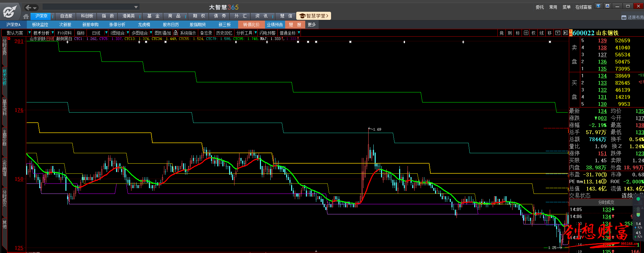
Task: Click the skip-to-end panel icon
Action: (565, 33)
